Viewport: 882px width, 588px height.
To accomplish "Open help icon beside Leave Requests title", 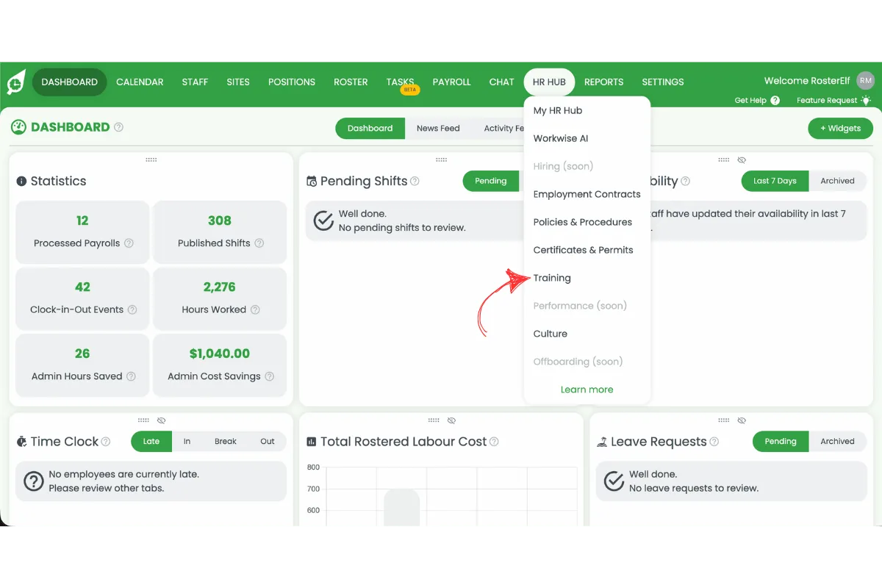I will click(714, 442).
